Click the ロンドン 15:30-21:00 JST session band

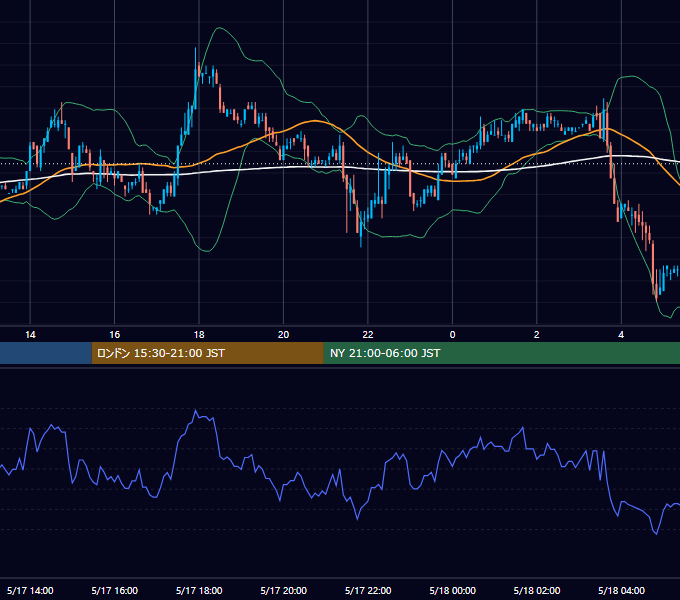click(207, 353)
